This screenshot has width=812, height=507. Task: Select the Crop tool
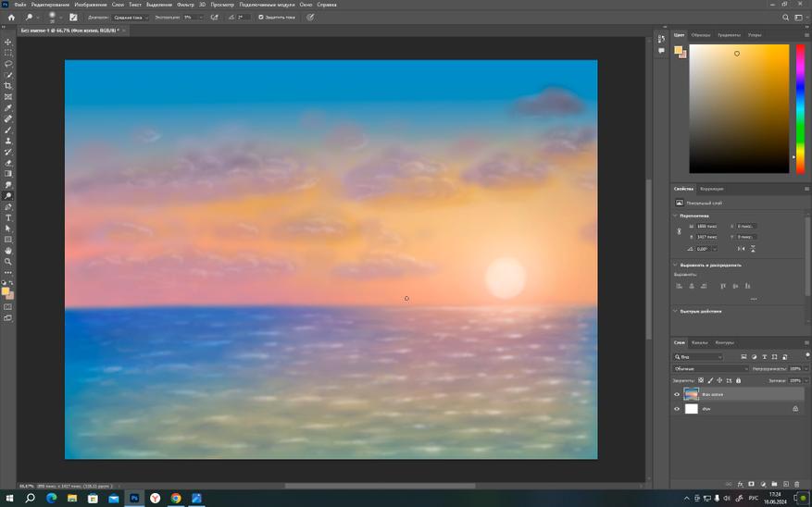click(x=8, y=86)
